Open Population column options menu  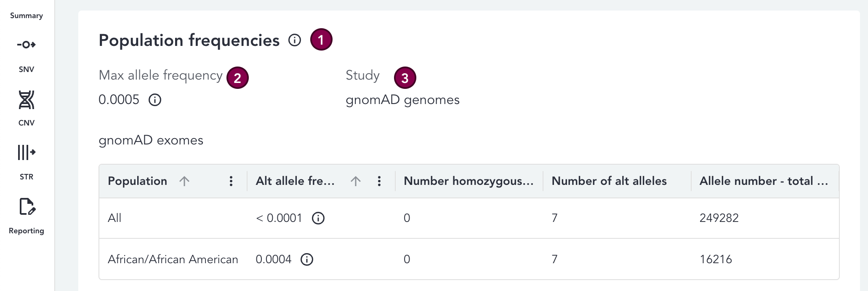[231, 181]
